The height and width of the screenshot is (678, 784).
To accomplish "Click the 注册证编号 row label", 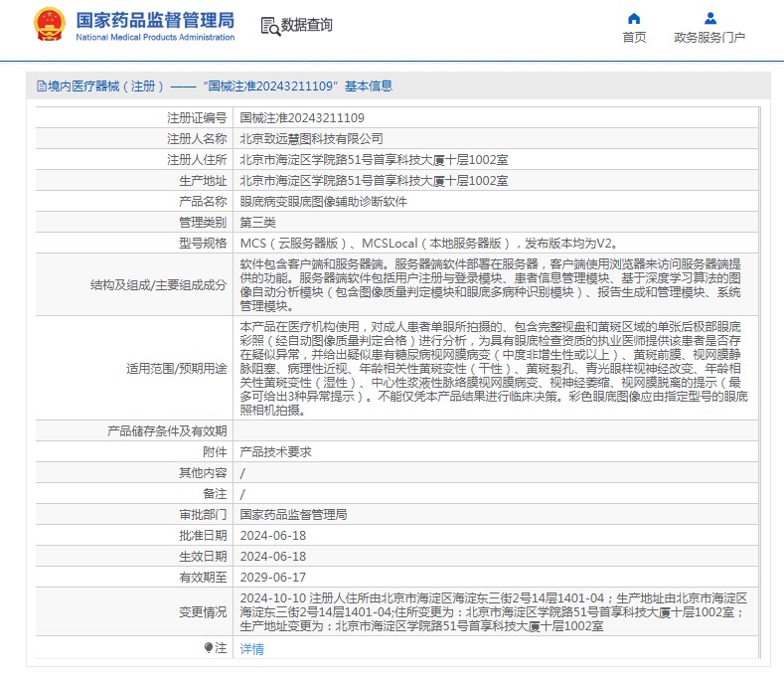I will [x=197, y=118].
